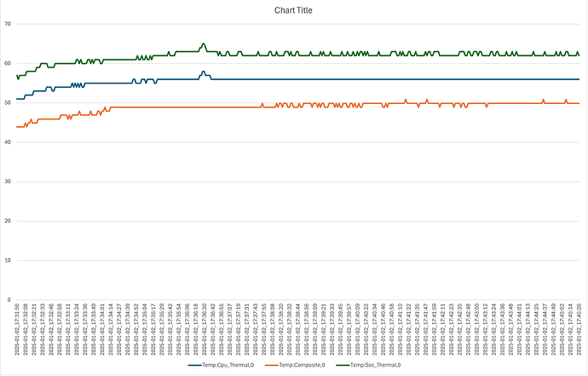Click the Temp:Composite,0 legend entry
The image size is (588, 376).
click(295, 365)
